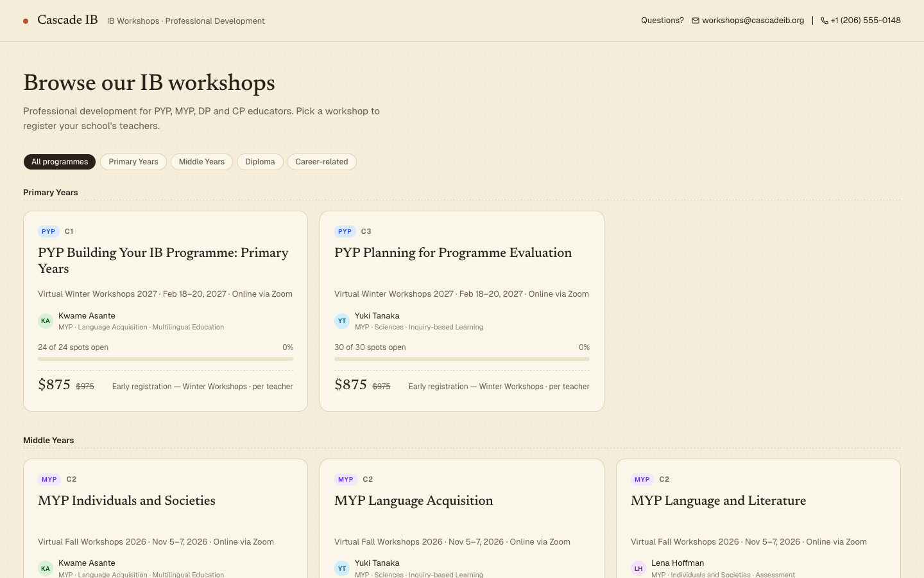Filter by Career-related programme
Image resolution: width=924 pixels, height=578 pixels.
coord(321,162)
